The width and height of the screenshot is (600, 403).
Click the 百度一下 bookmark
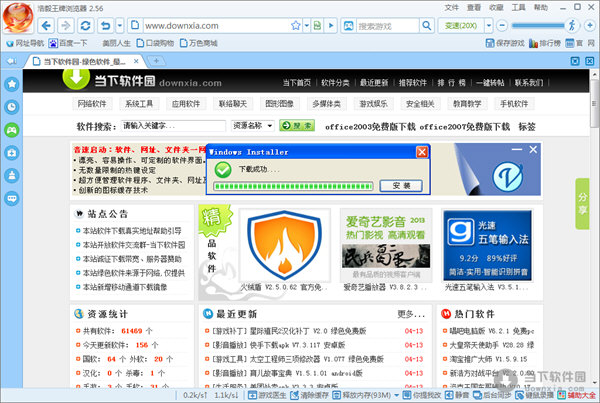tap(68, 43)
